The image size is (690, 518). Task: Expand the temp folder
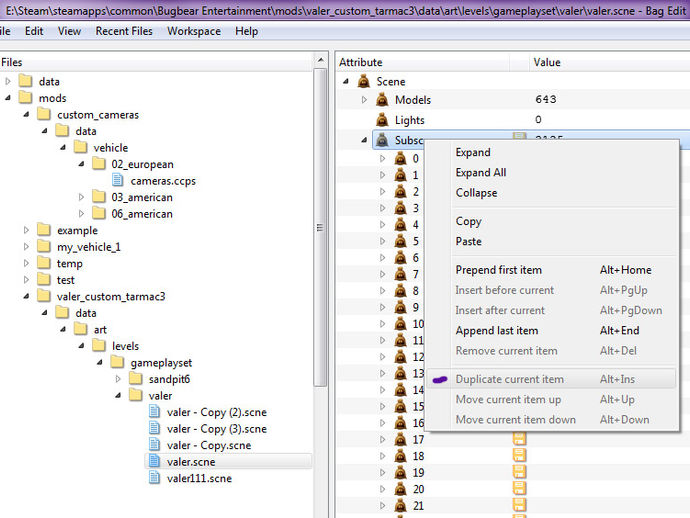(26, 263)
